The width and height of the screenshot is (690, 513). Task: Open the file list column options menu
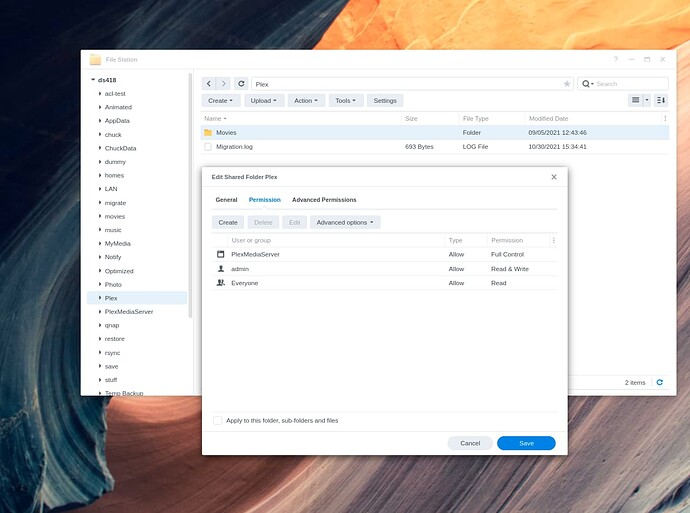point(665,118)
